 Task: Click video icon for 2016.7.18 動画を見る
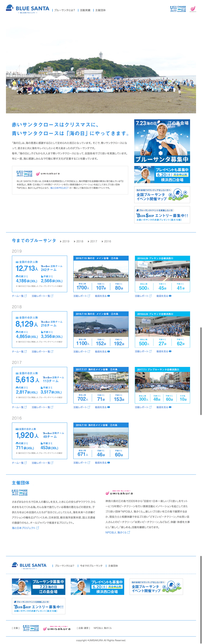pyautogui.click(x=109, y=463)
